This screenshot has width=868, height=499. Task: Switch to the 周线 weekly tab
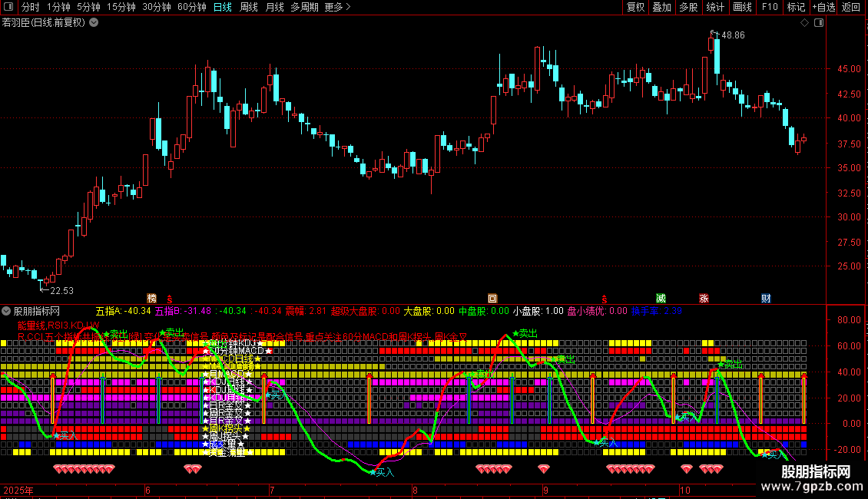coord(249,7)
